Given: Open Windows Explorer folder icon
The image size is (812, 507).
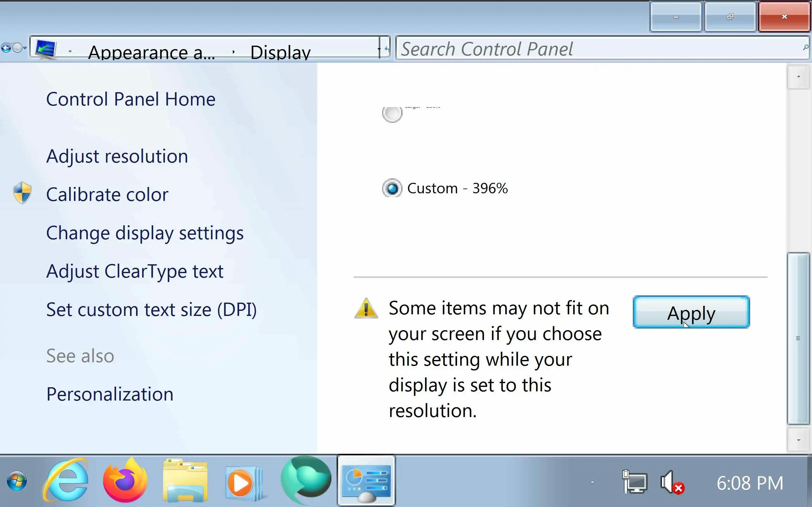Looking at the screenshot, I should pyautogui.click(x=185, y=480).
